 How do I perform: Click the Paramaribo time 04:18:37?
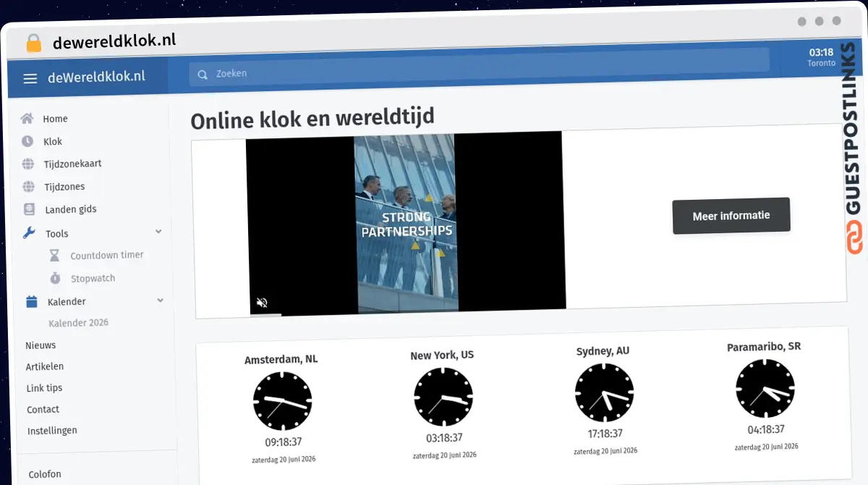(x=766, y=430)
